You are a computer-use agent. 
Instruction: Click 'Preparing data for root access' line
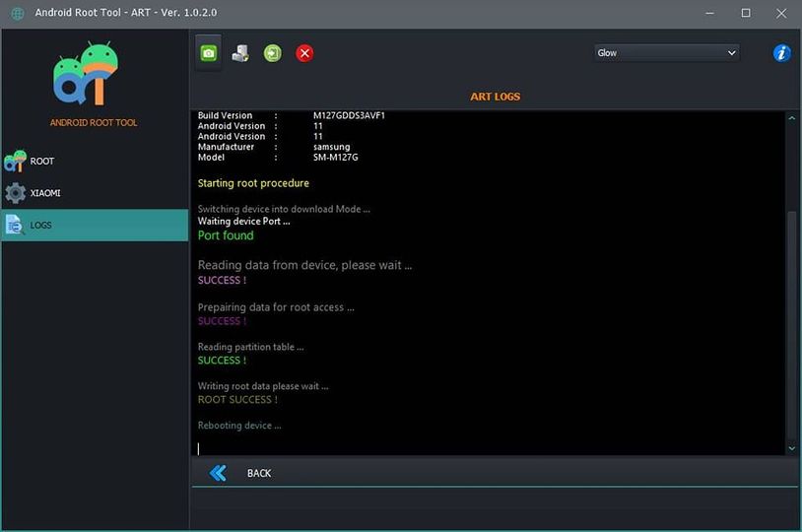tap(276, 307)
